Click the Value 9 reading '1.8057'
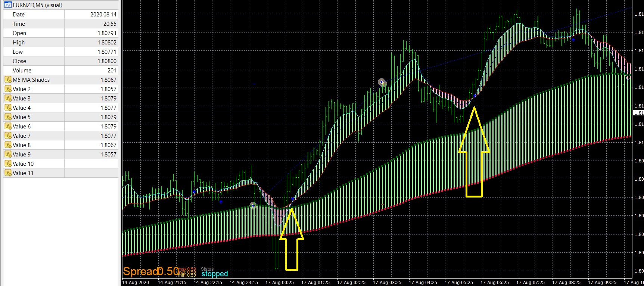The image size is (644, 286). coord(108,154)
